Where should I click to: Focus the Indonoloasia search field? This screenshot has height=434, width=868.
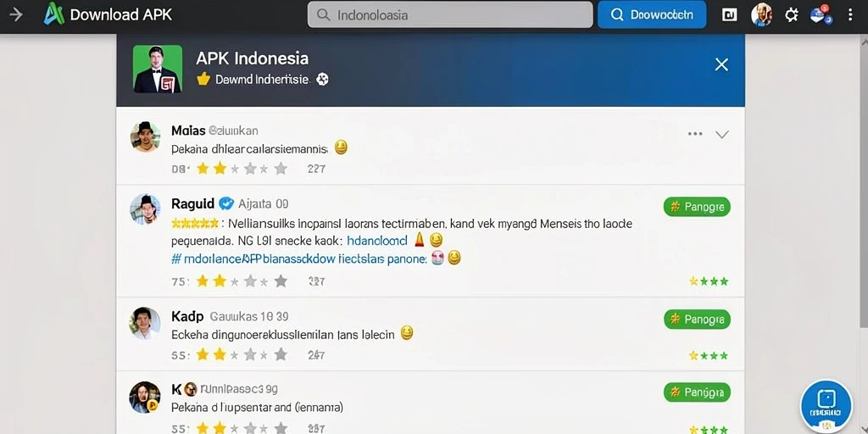(x=450, y=15)
